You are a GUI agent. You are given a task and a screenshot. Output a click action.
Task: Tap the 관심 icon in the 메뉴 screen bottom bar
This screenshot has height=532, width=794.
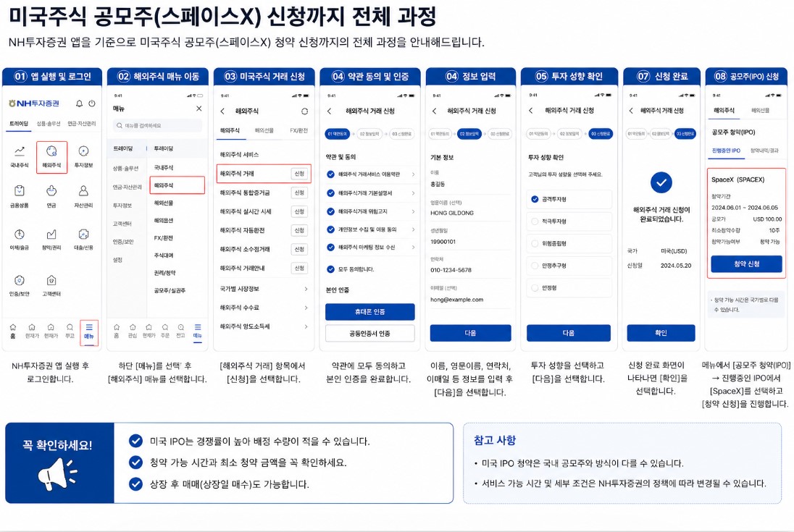[133, 327]
